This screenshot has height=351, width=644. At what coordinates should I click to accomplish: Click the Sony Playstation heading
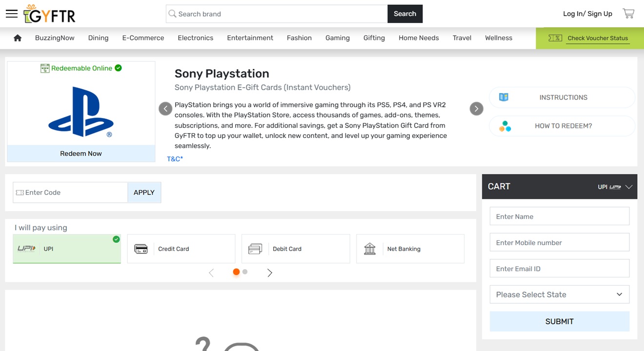click(x=222, y=74)
